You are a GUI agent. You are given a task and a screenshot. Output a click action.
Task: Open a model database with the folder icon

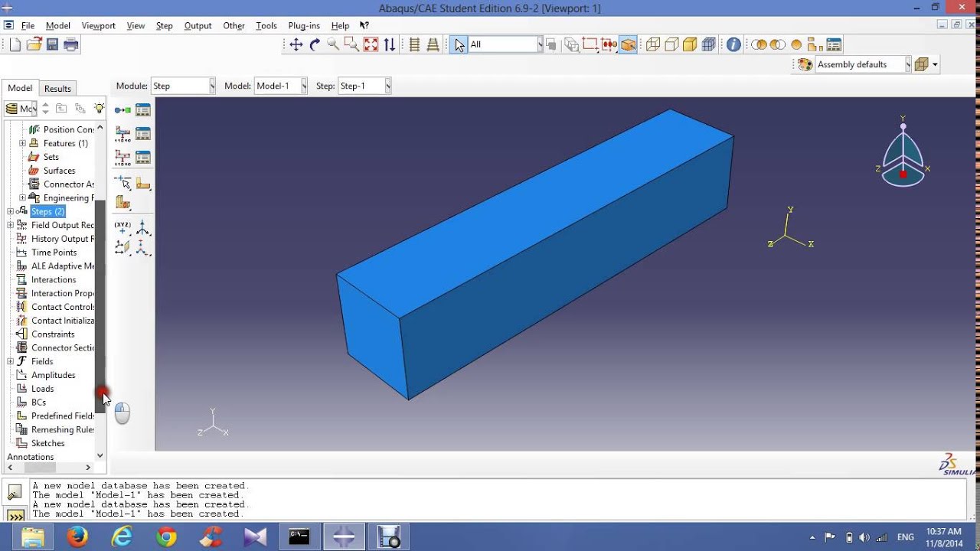[x=34, y=44]
